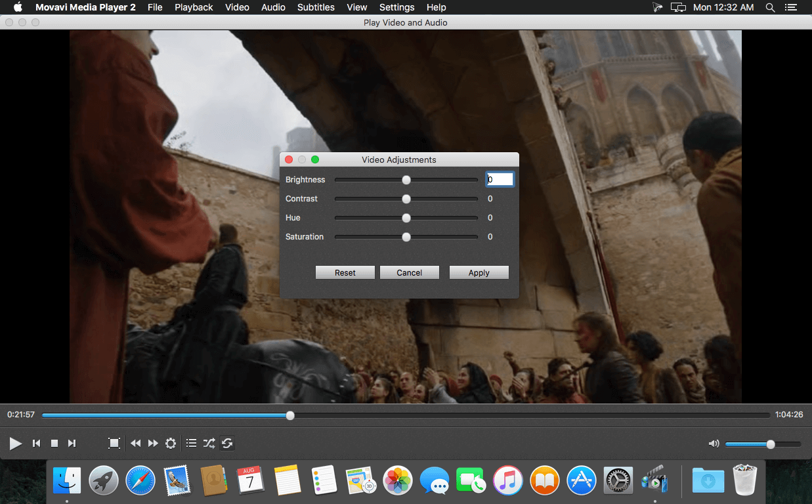Skip to the next track
Screen dimensions: 812x504
72,444
